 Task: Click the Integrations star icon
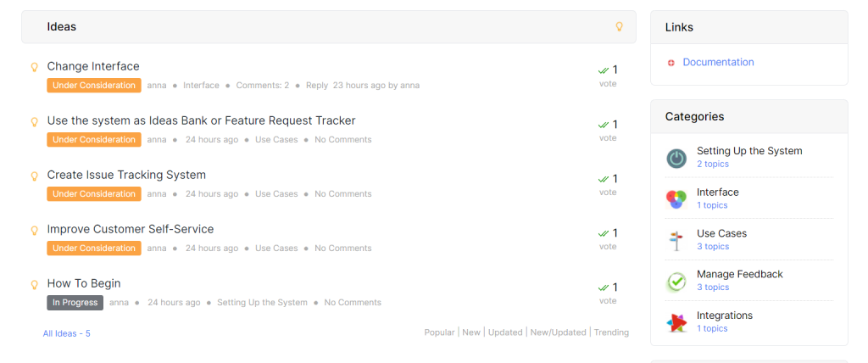pyautogui.click(x=676, y=322)
